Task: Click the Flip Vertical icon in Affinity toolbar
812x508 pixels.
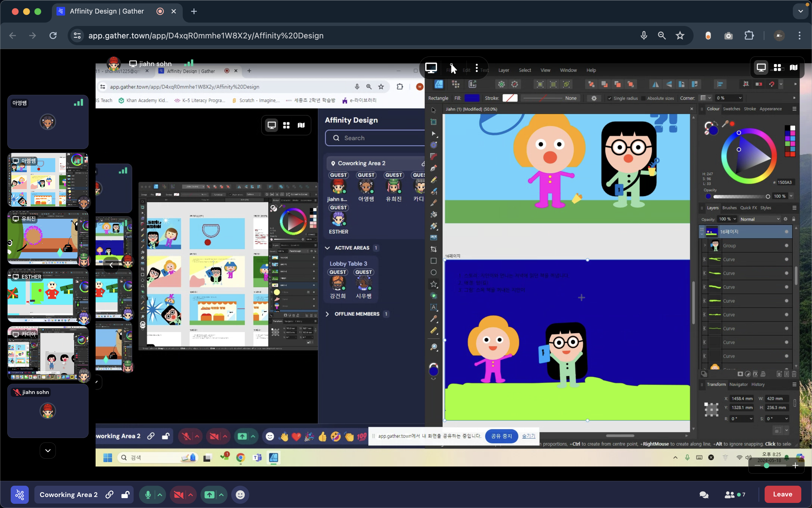Action: (x=669, y=84)
